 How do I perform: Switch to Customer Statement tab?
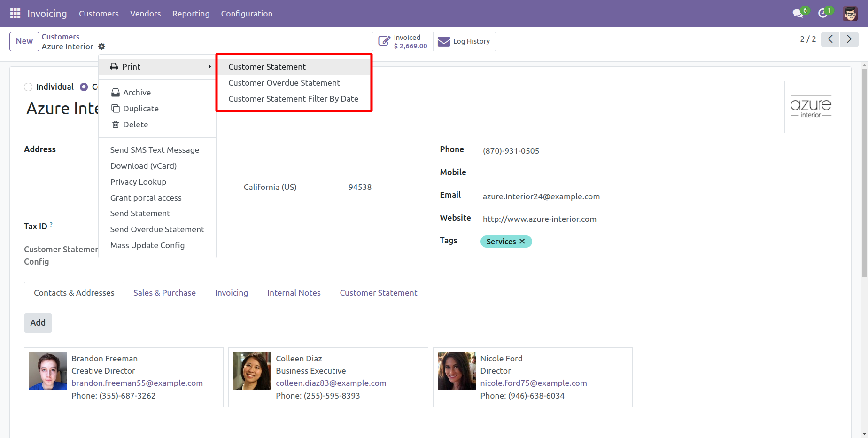[x=379, y=293]
